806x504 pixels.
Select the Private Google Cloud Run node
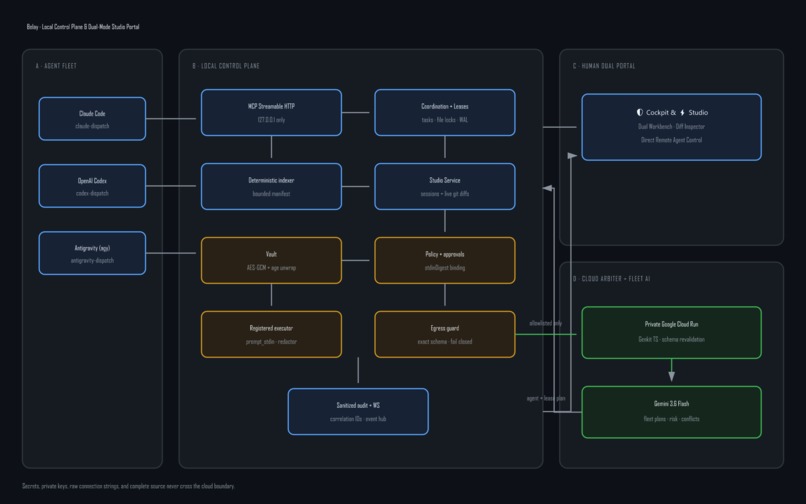671,333
